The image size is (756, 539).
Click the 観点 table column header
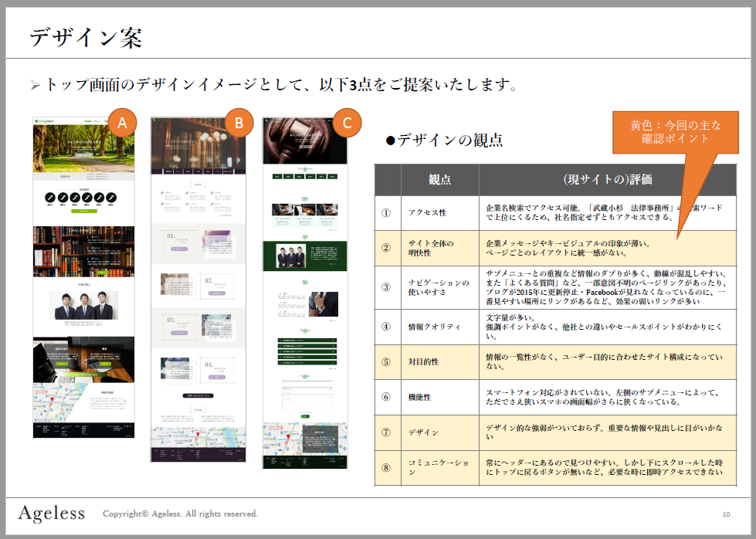click(439, 179)
